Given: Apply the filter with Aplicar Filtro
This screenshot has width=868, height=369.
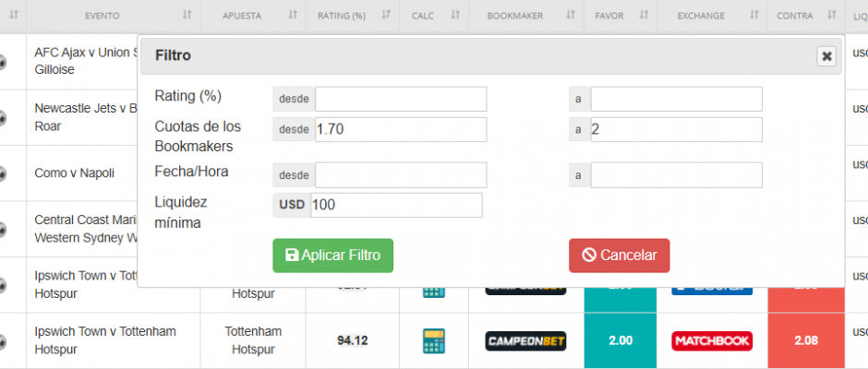Looking at the screenshot, I should pos(332,256).
